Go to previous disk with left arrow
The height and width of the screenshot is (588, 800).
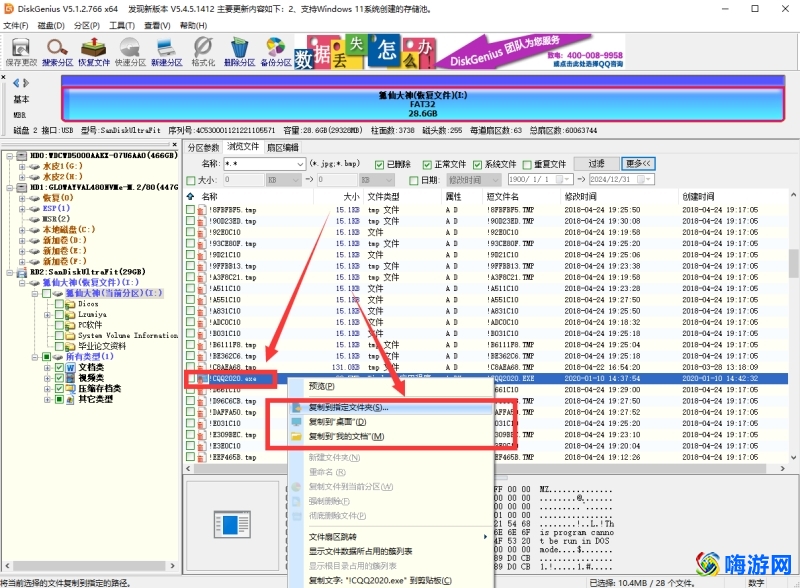tap(16, 83)
